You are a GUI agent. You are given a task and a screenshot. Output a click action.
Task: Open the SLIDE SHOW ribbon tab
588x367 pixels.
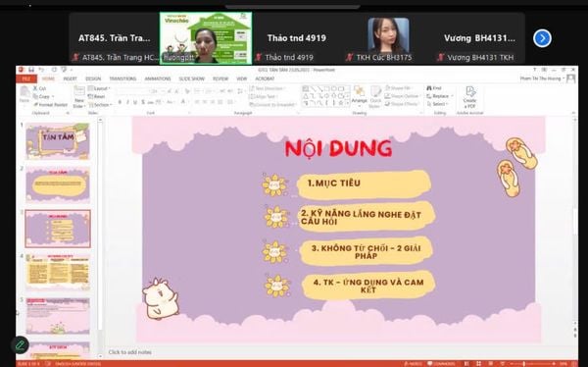click(x=192, y=79)
